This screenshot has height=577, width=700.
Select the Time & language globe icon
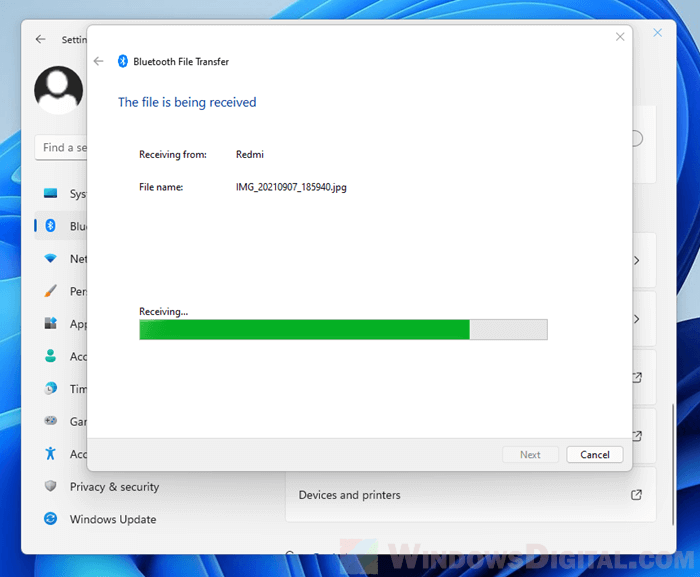coord(51,389)
